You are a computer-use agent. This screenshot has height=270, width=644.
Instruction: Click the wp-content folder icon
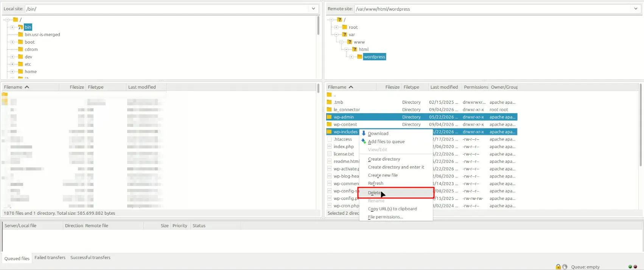329,124
